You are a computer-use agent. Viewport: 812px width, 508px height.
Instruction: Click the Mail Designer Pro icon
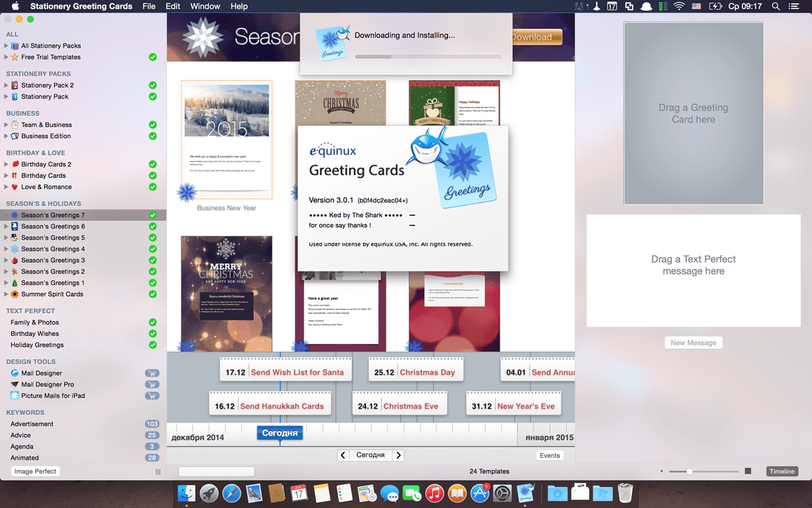(15, 385)
